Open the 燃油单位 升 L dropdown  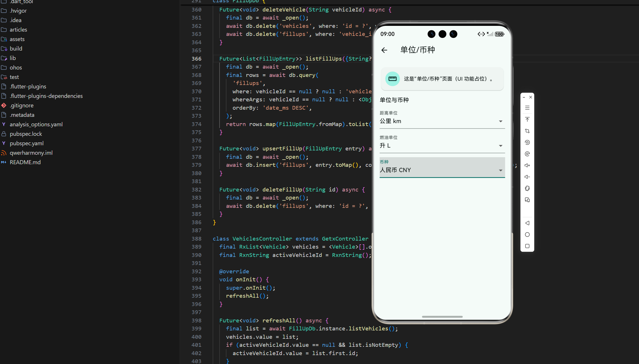(442, 146)
